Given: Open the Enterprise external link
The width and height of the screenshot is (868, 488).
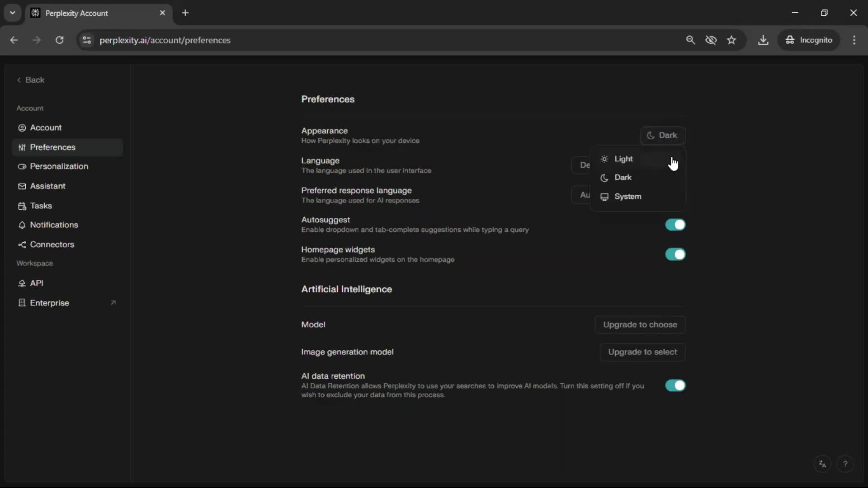Looking at the screenshot, I should tap(50, 303).
